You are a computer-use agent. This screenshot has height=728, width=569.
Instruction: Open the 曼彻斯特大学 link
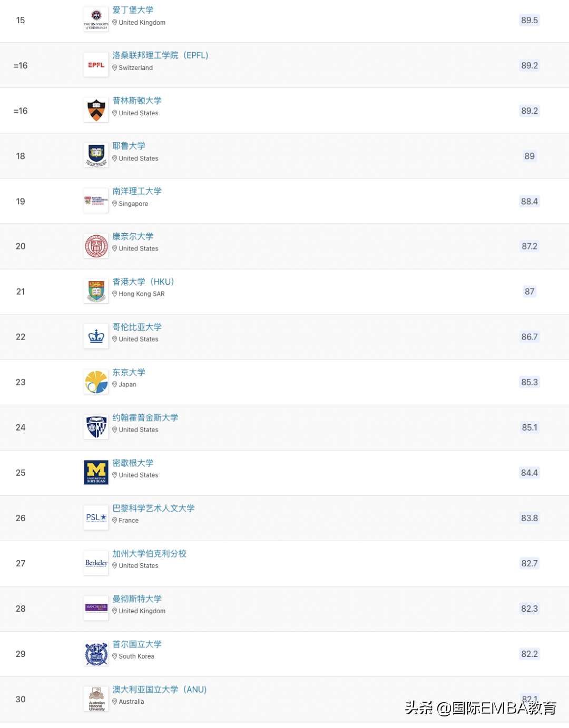pyautogui.click(x=137, y=599)
